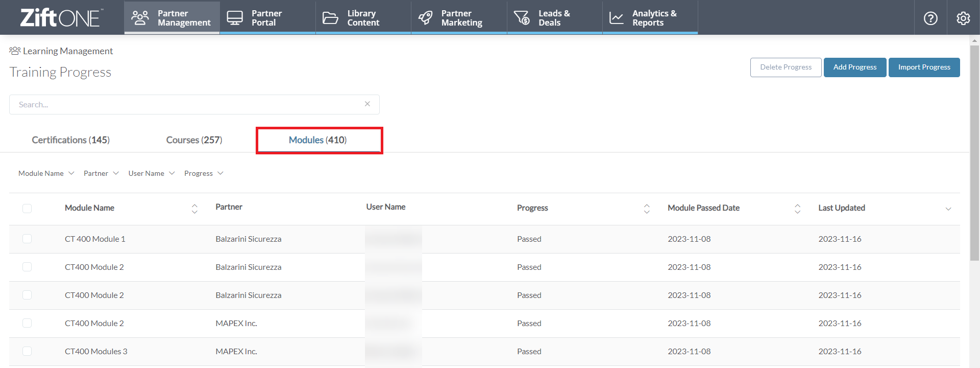Open the Module Name filter dropdown
Viewport: 980px width, 368px height.
(46, 173)
